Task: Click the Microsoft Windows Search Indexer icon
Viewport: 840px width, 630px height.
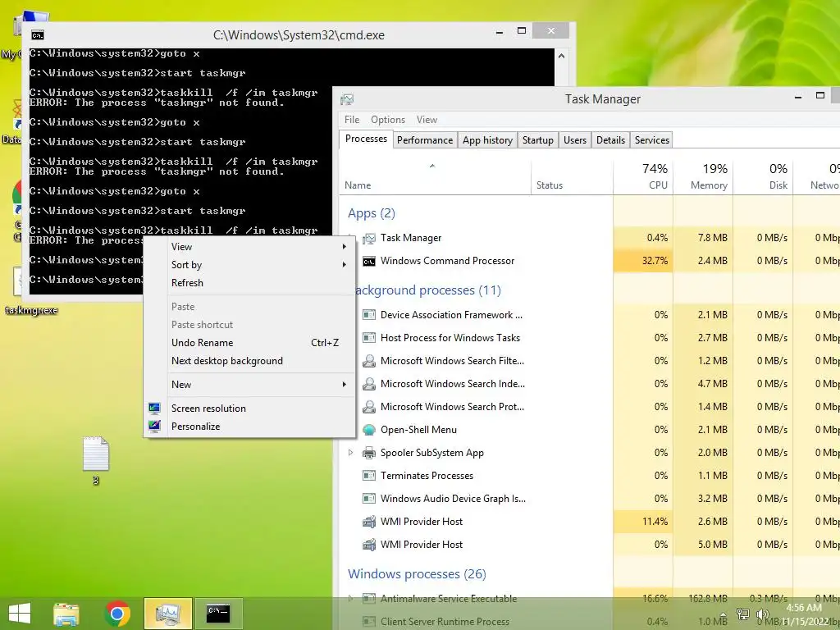Action: click(369, 384)
